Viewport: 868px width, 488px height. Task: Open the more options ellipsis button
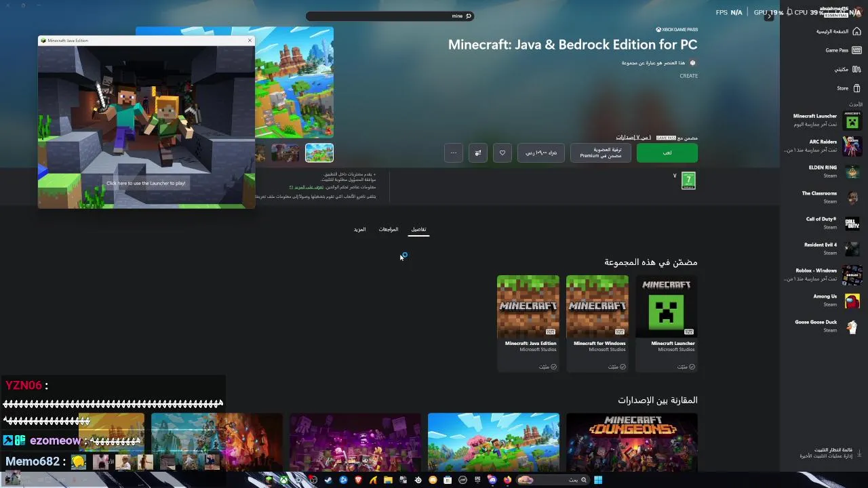click(x=454, y=152)
